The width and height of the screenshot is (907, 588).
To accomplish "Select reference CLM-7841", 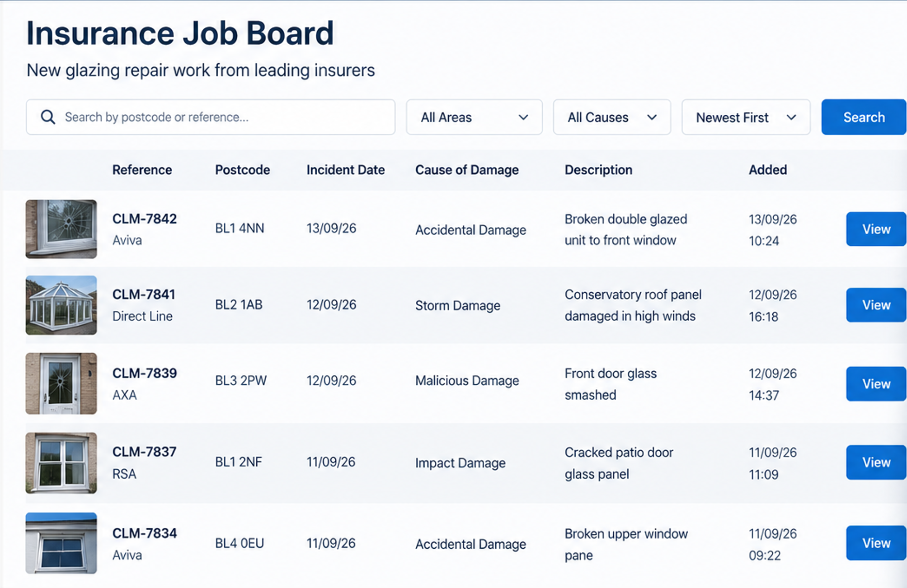I will (144, 295).
